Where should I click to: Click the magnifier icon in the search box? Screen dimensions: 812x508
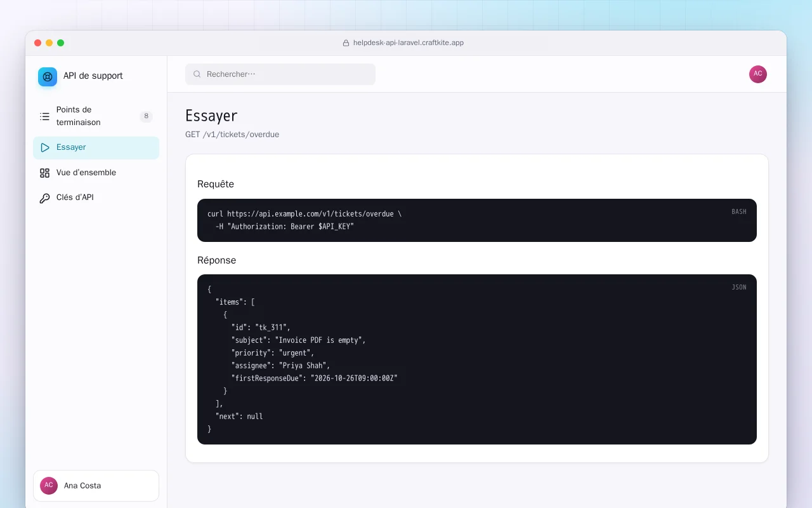click(x=197, y=74)
